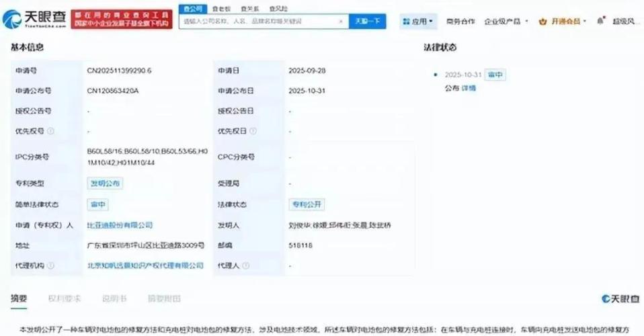Select the 查风险 search tab
Screen dimensions: 644x336
pos(278,9)
